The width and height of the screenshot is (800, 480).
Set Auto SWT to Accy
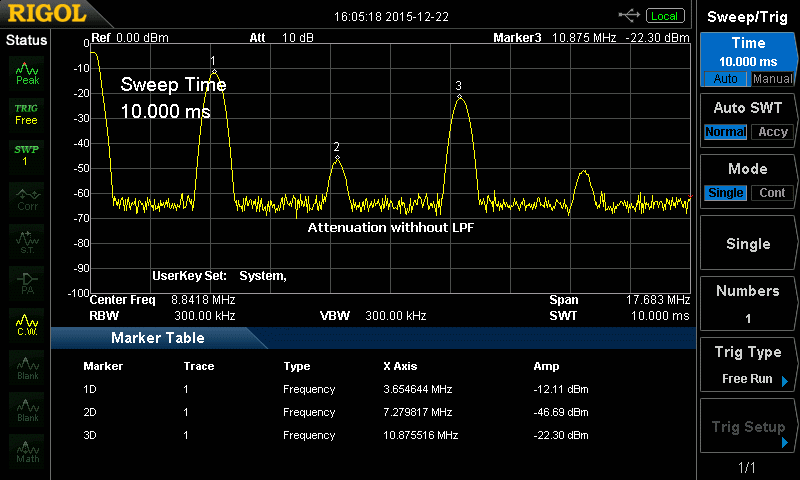click(x=772, y=132)
